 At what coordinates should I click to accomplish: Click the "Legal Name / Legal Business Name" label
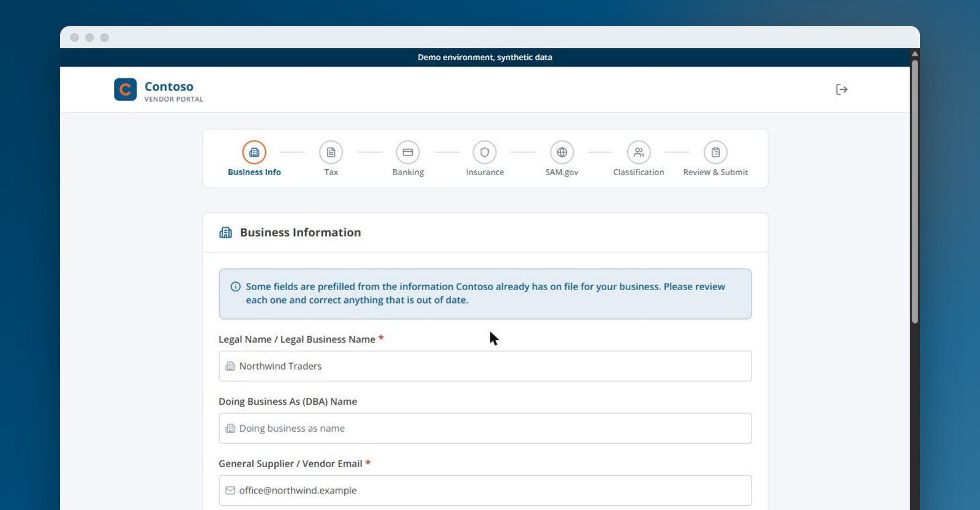tap(297, 339)
